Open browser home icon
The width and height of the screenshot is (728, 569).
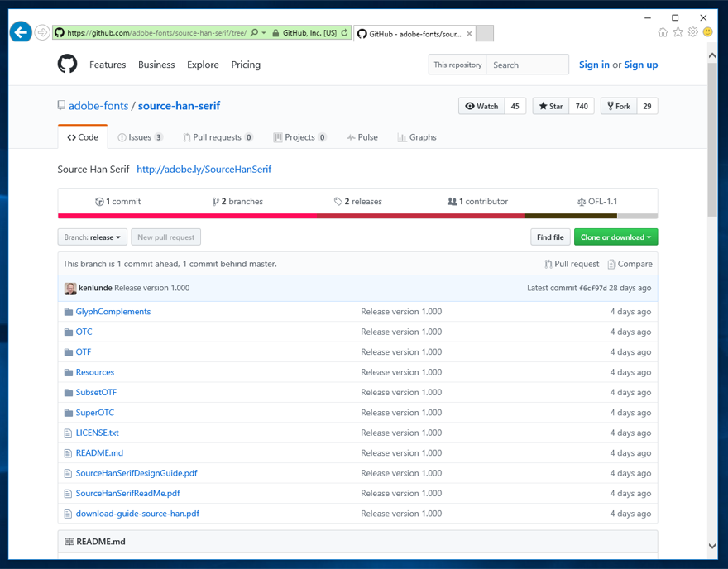click(663, 32)
